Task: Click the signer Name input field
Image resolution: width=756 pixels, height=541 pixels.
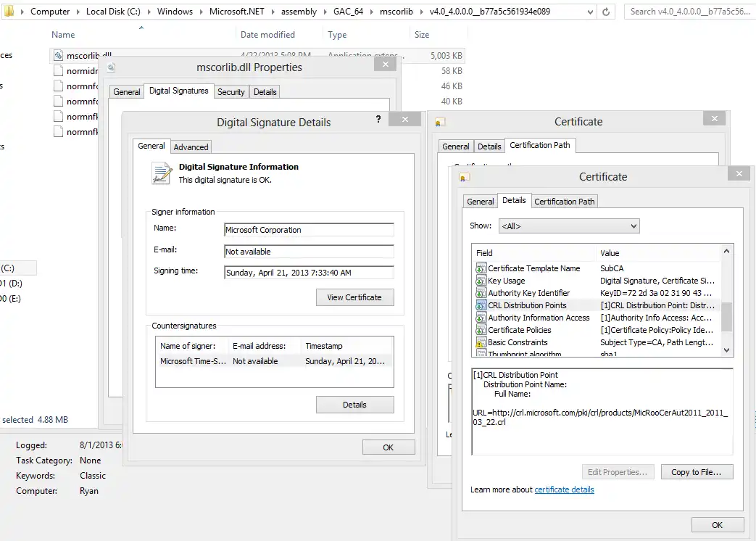Action: tap(309, 230)
